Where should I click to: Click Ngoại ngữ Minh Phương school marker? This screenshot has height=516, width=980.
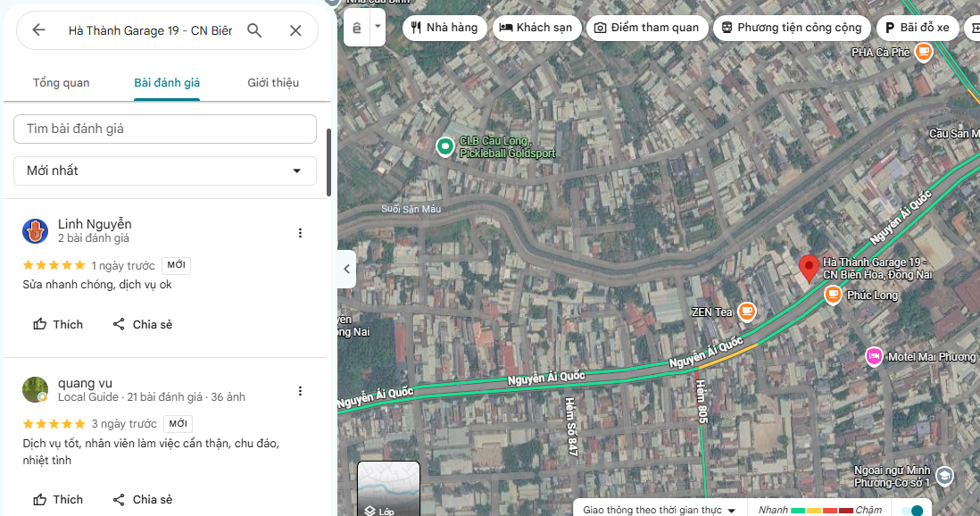[945, 476]
